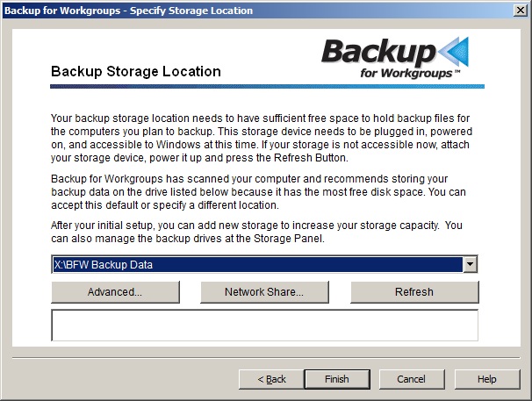Click the blue gradient divider under the heading

tap(268, 87)
